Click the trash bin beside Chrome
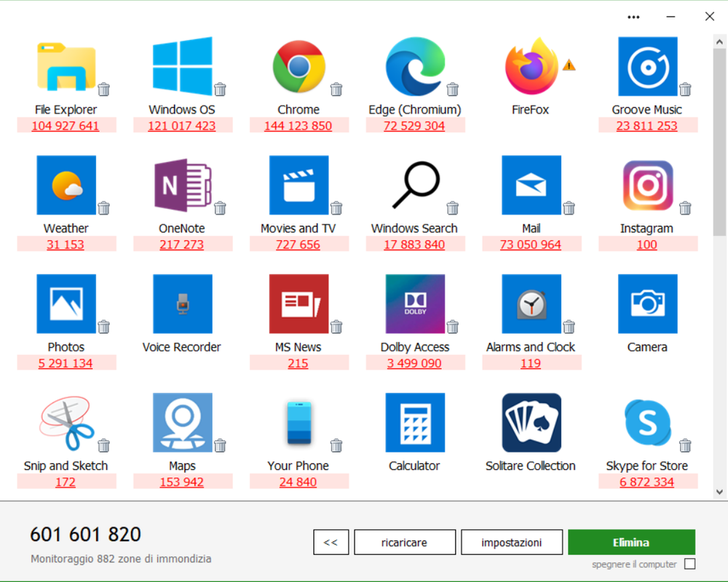 tap(336, 89)
